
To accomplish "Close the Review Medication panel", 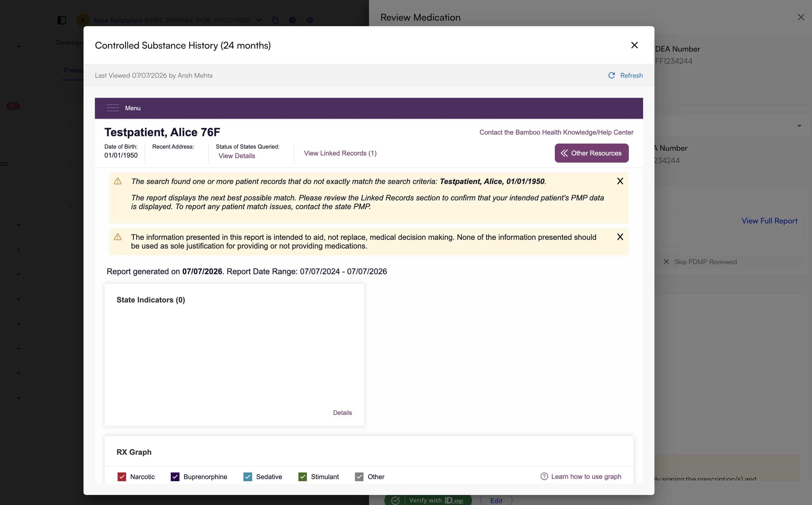I will (x=801, y=17).
